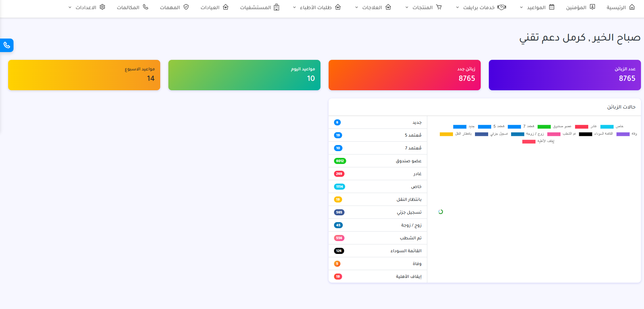Viewport: 644px width, 309px height.
Task: Click the purple وفاة legend color swatch
Action: click(x=623, y=134)
